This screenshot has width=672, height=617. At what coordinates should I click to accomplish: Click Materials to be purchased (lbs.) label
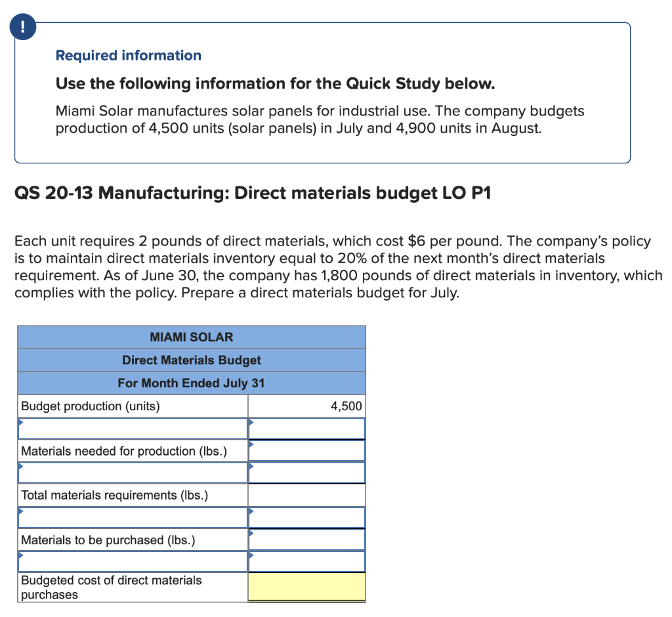(x=108, y=540)
